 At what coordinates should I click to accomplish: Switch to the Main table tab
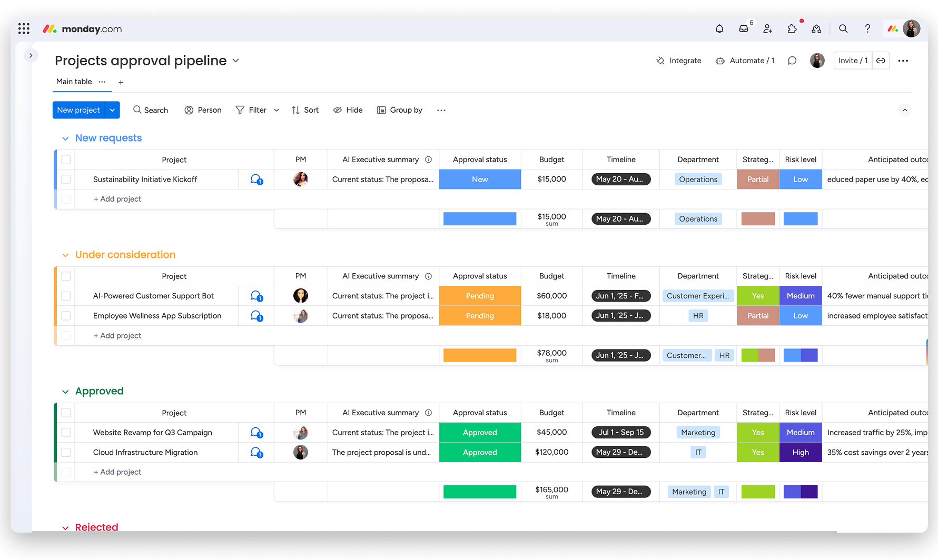point(74,82)
